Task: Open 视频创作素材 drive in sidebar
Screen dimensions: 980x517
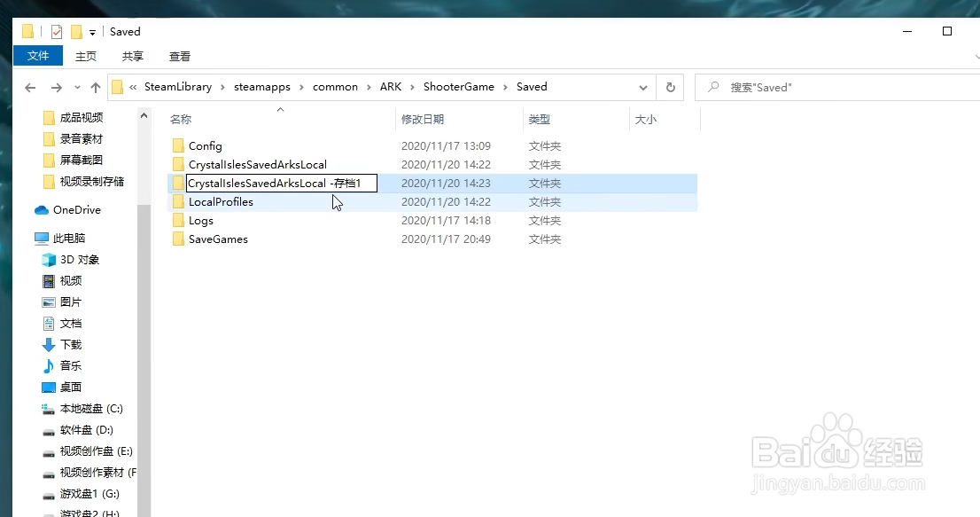Action: [97, 473]
